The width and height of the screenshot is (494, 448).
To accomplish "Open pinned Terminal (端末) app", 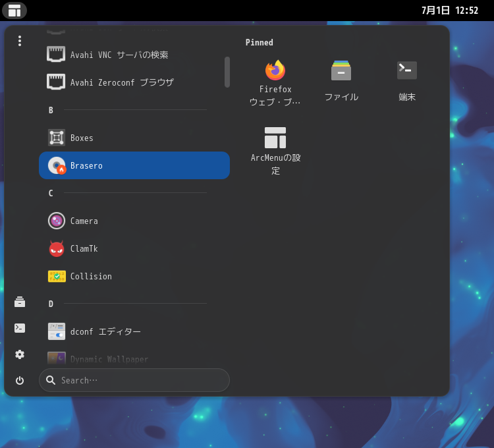I will pos(407,80).
